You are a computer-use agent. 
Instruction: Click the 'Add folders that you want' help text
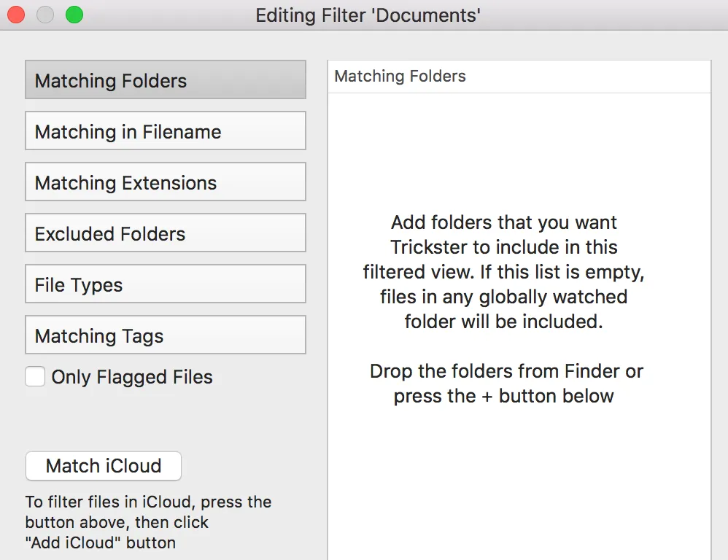[504, 272]
